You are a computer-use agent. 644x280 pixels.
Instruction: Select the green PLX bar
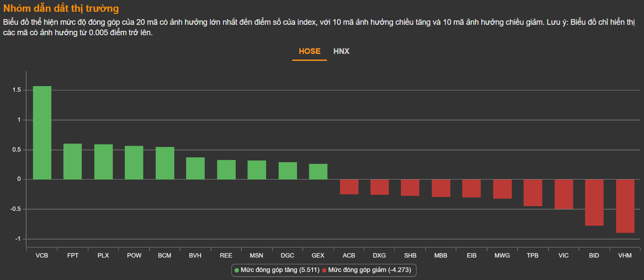tap(103, 162)
